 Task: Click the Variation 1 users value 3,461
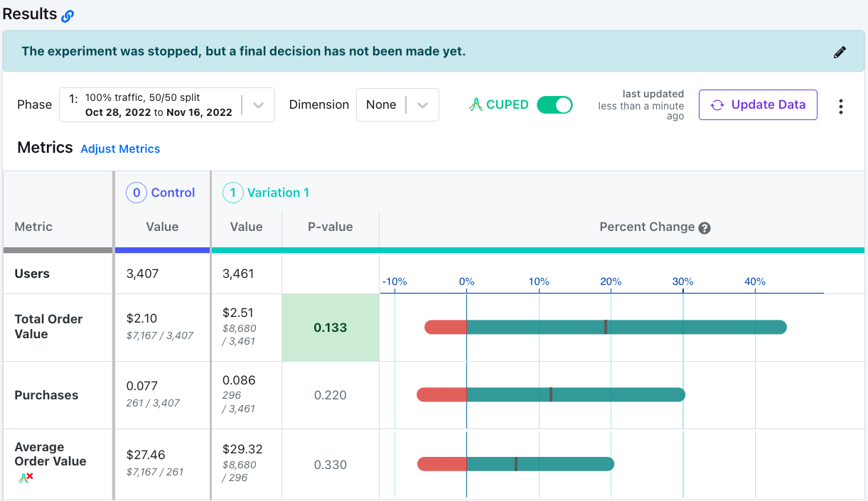pos(240,274)
